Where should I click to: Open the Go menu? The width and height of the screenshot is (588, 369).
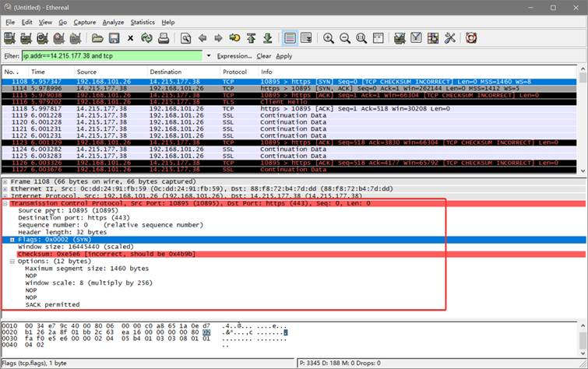62,22
